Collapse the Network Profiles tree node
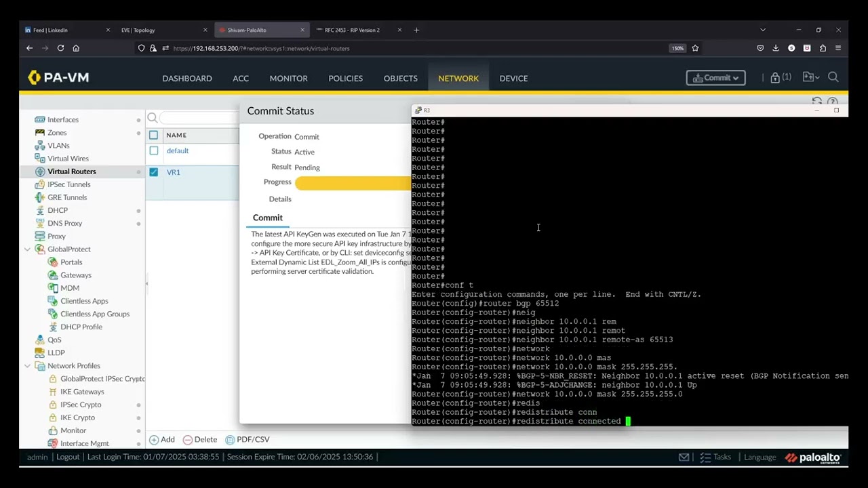This screenshot has width=868, height=488. point(27,366)
